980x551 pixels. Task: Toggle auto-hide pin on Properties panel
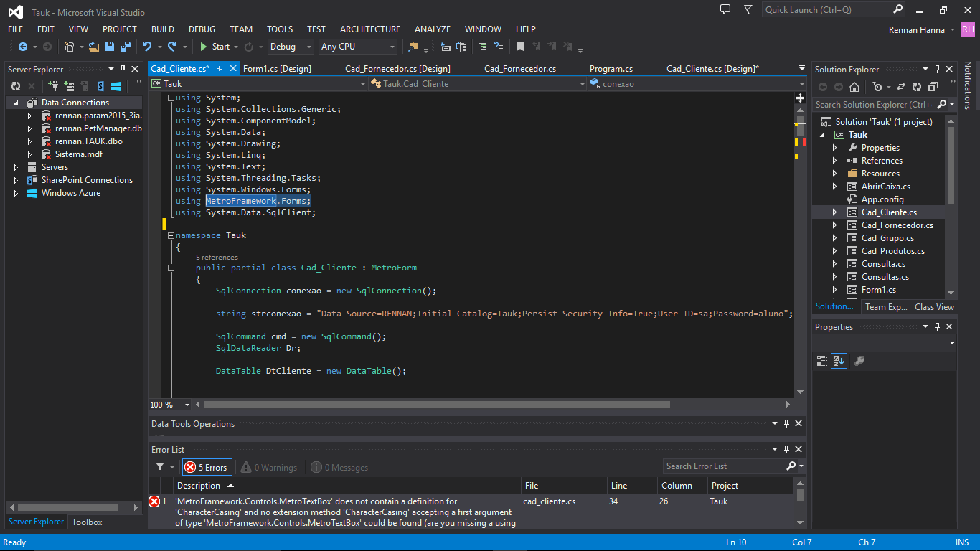937,326
